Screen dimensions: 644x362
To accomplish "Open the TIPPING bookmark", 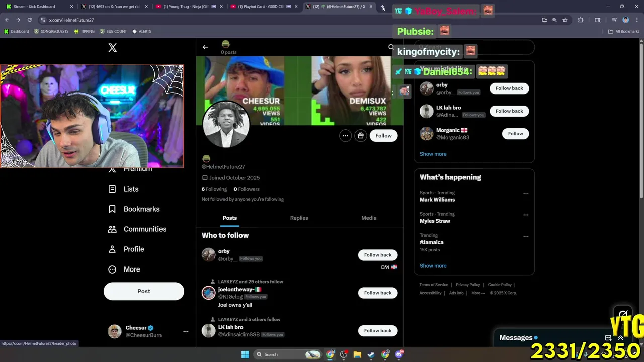I will click(84, 31).
